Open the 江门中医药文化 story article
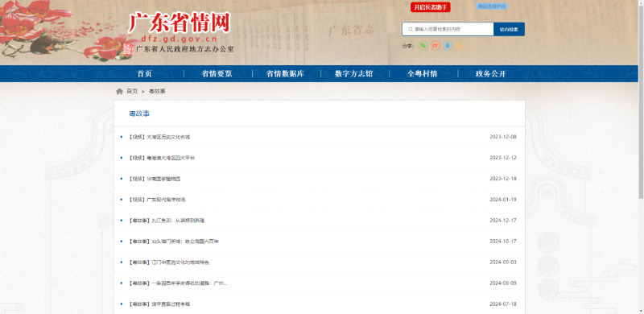The height and width of the screenshot is (314, 644). (x=168, y=262)
